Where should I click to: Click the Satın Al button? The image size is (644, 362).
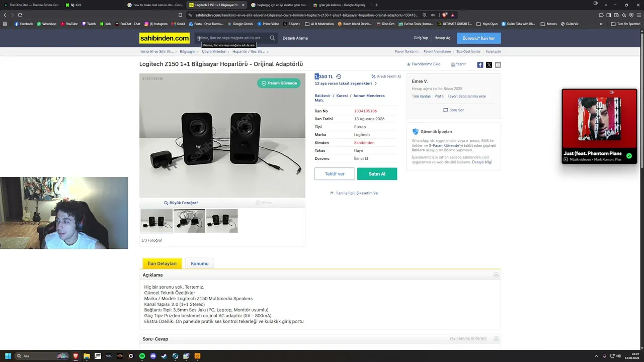click(x=377, y=174)
